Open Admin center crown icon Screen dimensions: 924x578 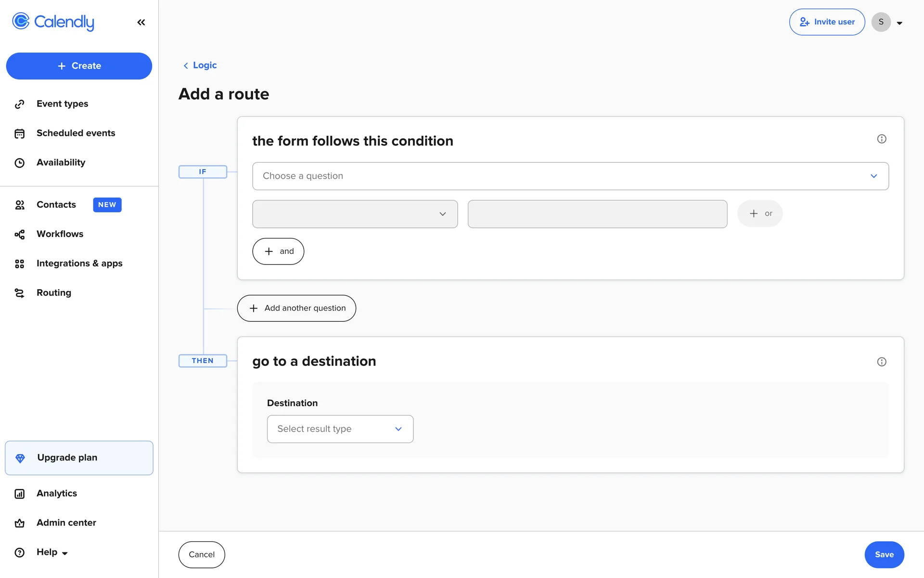pos(19,523)
